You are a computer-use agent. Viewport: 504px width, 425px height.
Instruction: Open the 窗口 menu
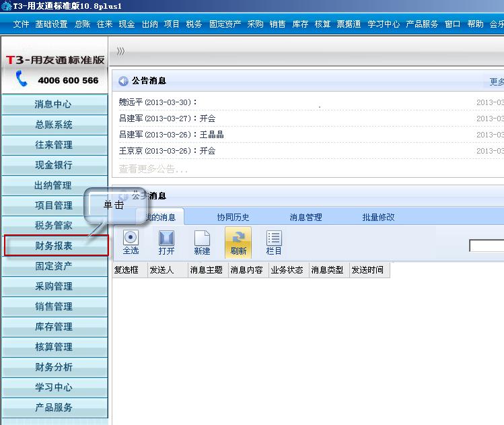452,24
